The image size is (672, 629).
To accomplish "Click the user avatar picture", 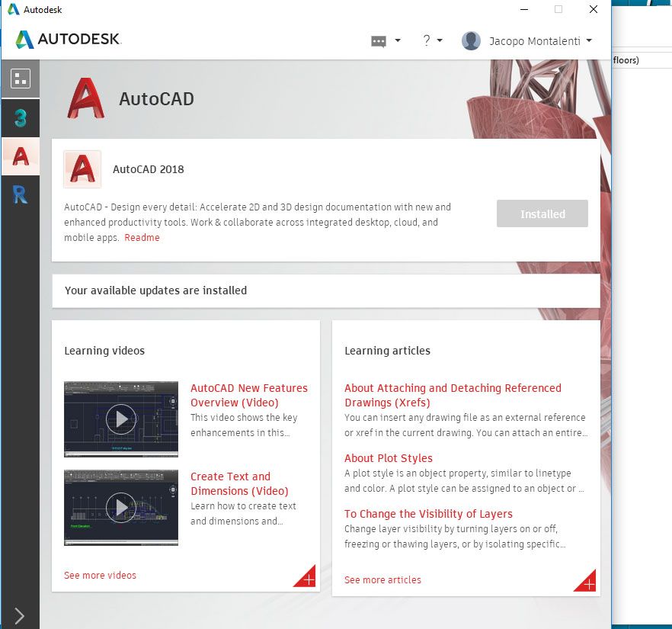I will [x=471, y=41].
